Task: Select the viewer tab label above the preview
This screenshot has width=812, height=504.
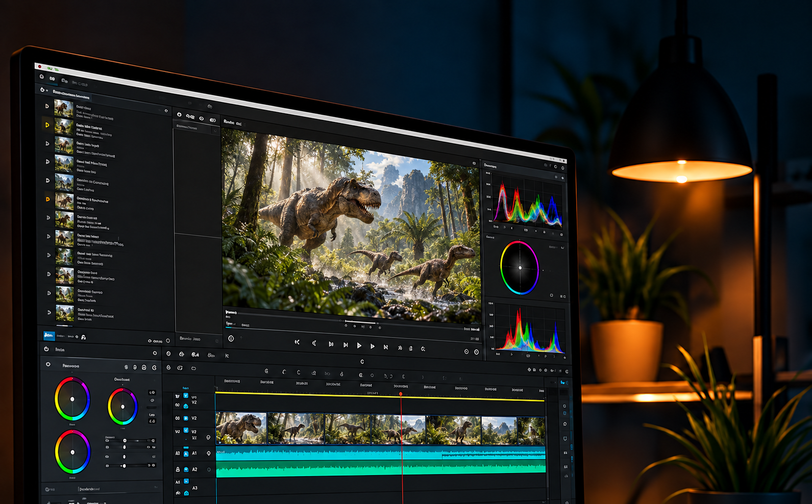Action: (229, 122)
